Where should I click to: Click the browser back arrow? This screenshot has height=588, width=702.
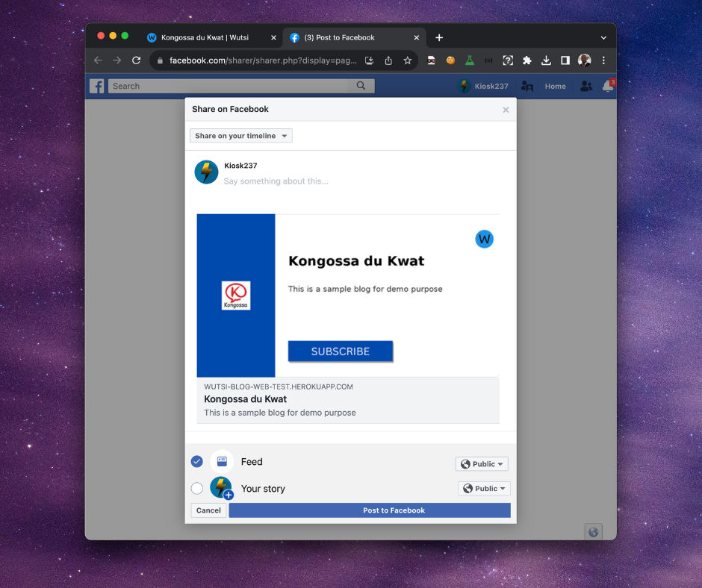coord(98,60)
